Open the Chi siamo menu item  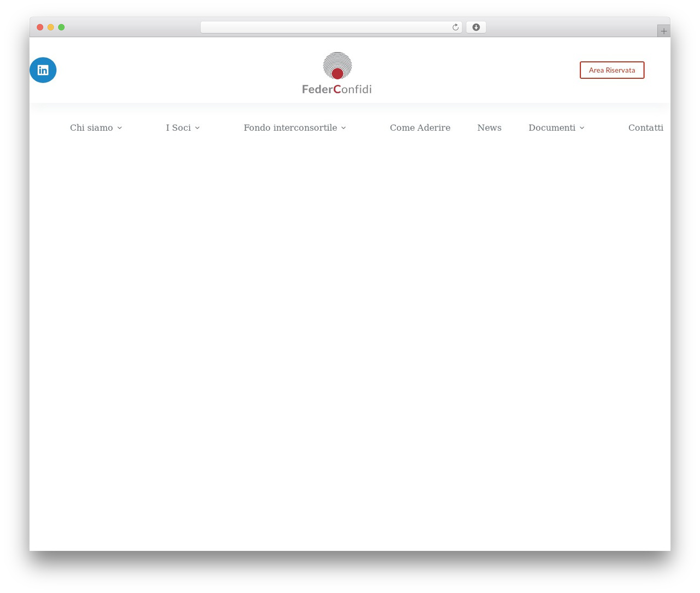(x=91, y=127)
